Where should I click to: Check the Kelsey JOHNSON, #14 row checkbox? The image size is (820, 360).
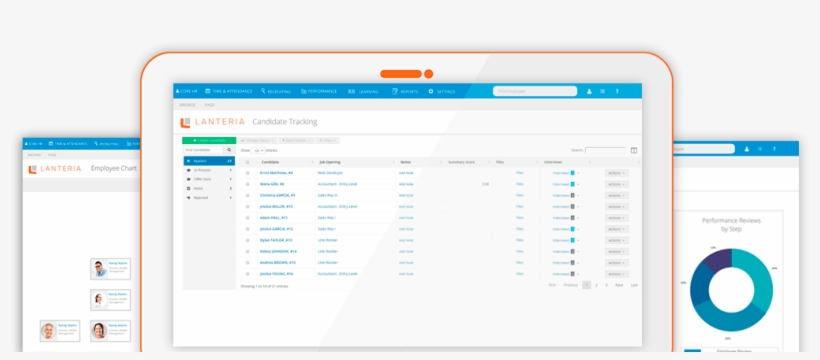(x=247, y=251)
